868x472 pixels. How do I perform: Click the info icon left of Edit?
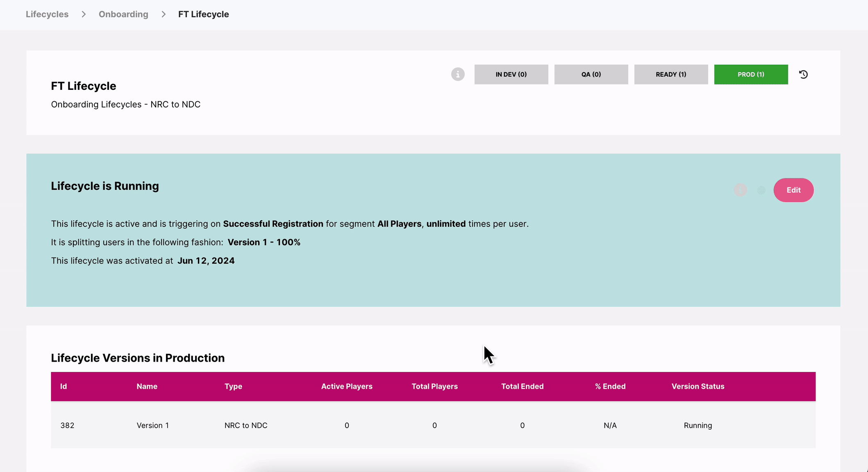(740, 190)
